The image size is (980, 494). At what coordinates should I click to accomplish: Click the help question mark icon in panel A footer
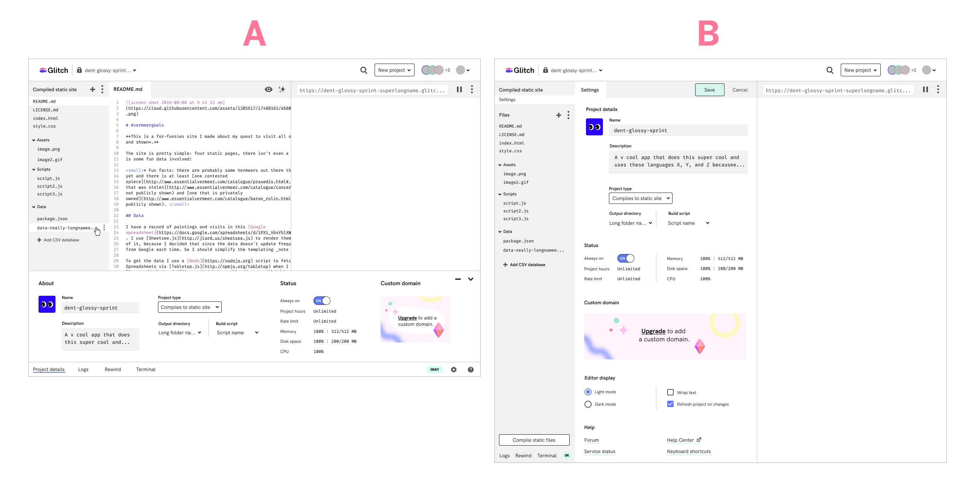(471, 369)
